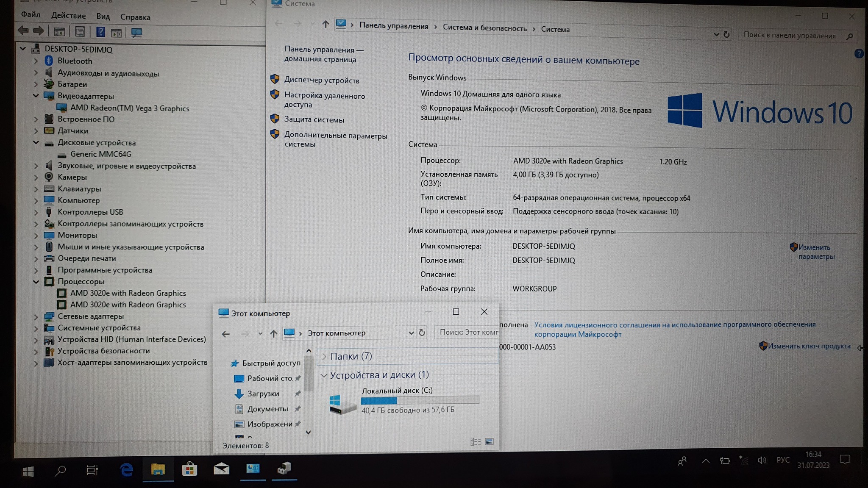Click the scan for hardware changes toolbar icon

pos(136,33)
